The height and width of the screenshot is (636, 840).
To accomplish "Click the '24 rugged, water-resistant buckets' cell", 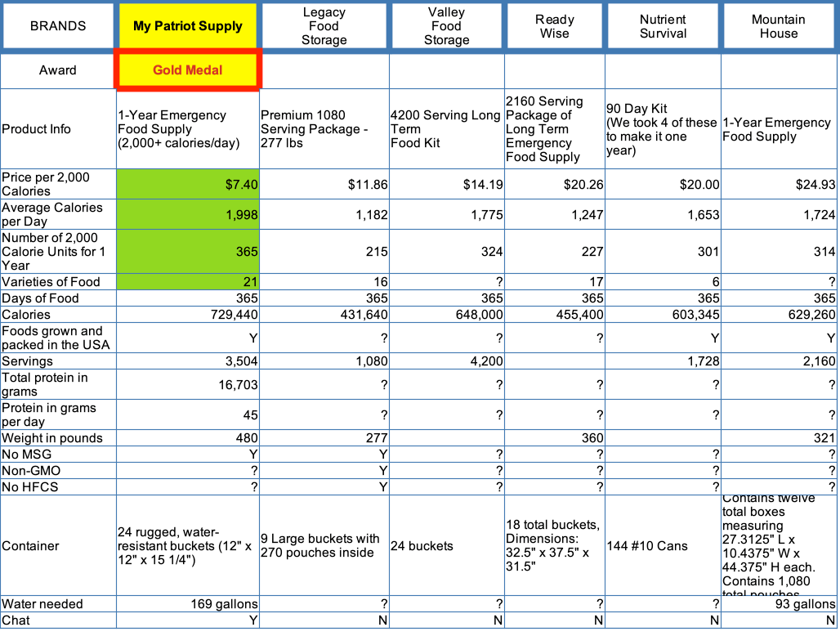I will tap(187, 545).
